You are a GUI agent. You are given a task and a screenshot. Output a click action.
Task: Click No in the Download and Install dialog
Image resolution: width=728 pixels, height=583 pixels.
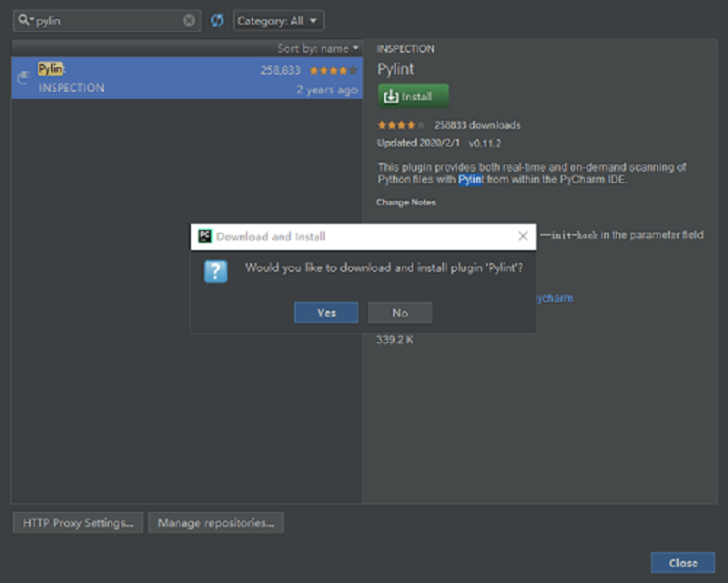pyautogui.click(x=399, y=313)
